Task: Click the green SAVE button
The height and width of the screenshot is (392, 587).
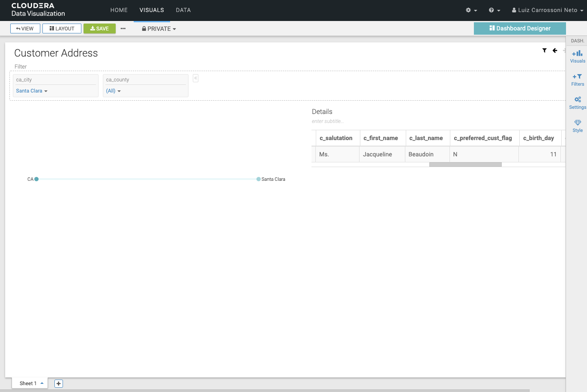Action: tap(99, 28)
